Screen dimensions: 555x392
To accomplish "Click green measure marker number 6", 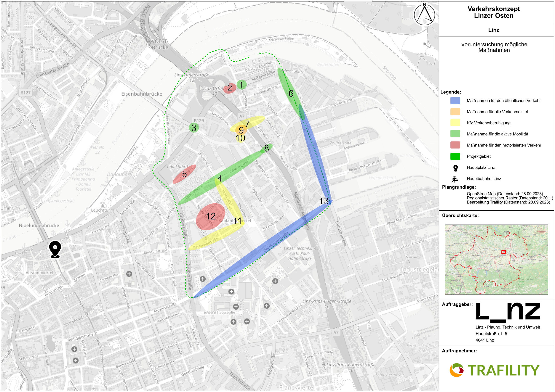I will 291,93.
